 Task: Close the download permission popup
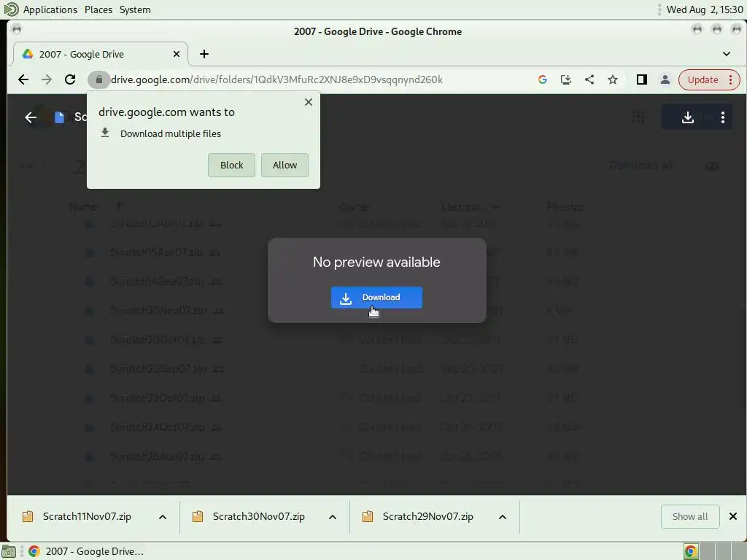pos(309,102)
